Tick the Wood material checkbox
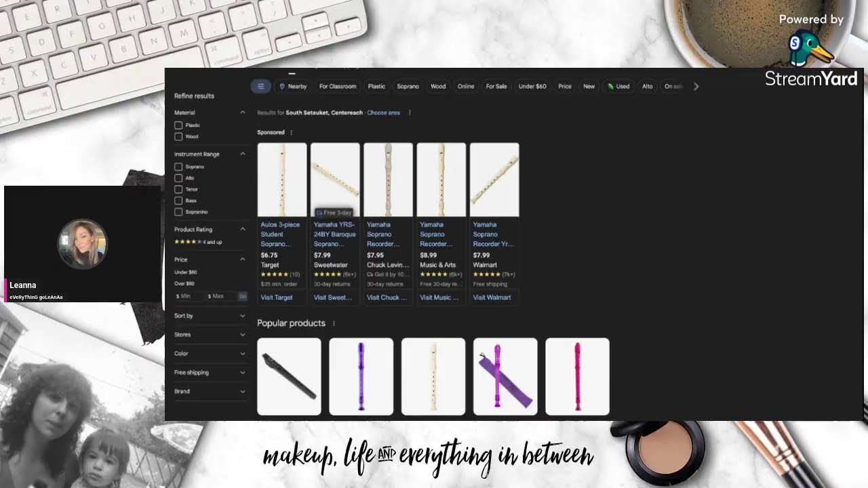 [178, 136]
